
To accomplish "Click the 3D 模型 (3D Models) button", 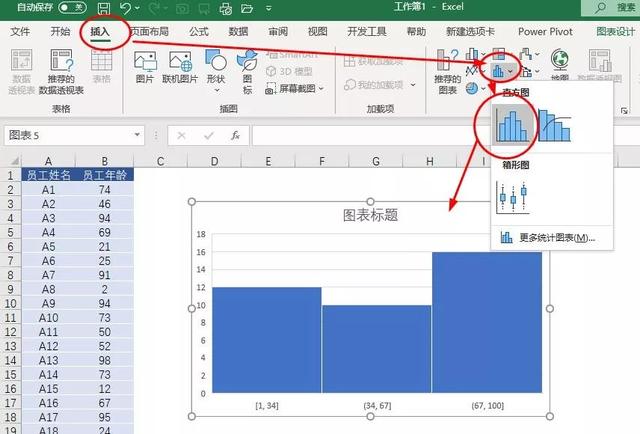I will point(289,71).
